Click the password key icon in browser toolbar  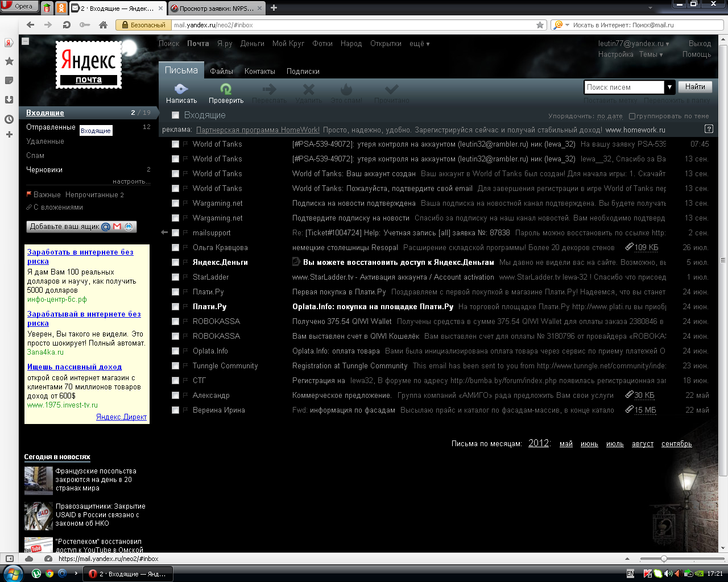coord(85,25)
